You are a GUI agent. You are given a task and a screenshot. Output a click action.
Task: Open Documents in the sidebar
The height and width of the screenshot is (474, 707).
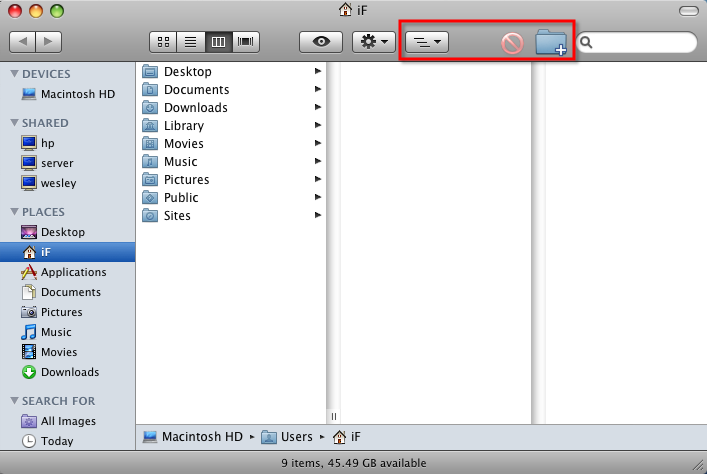[68, 292]
